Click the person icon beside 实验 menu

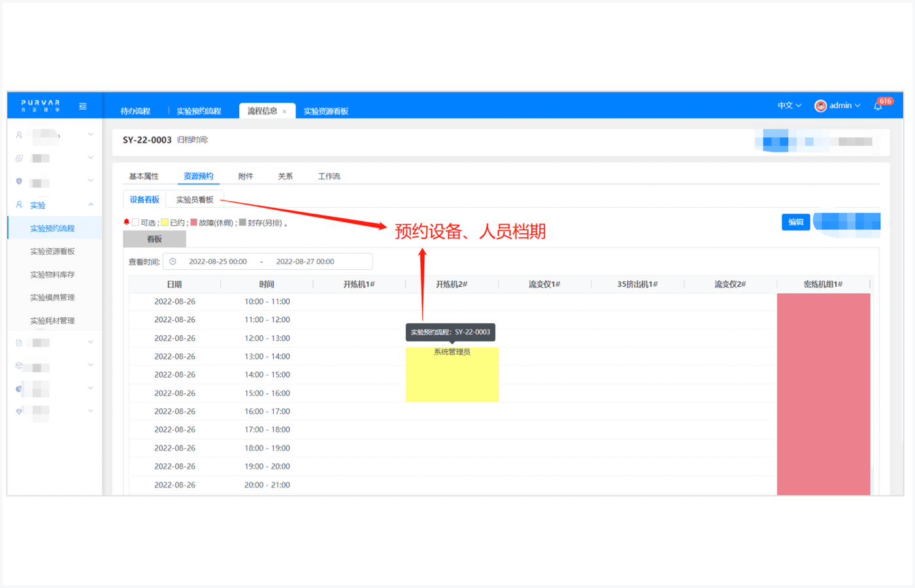tap(19, 204)
